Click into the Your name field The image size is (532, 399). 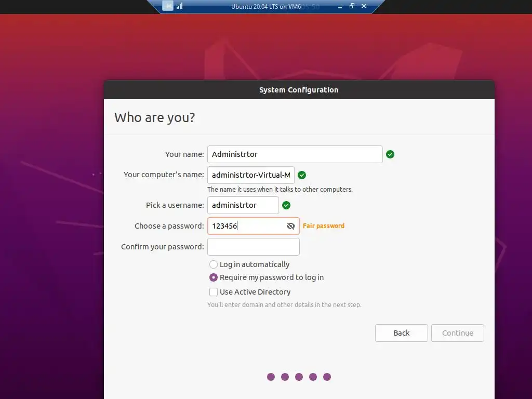click(295, 154)
